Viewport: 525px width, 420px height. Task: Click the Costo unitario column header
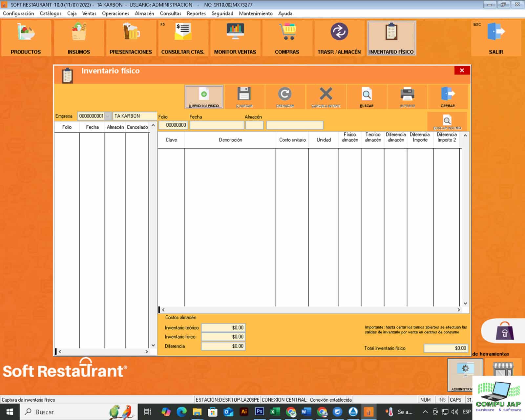pyautogui.click(x=292, y=140)
